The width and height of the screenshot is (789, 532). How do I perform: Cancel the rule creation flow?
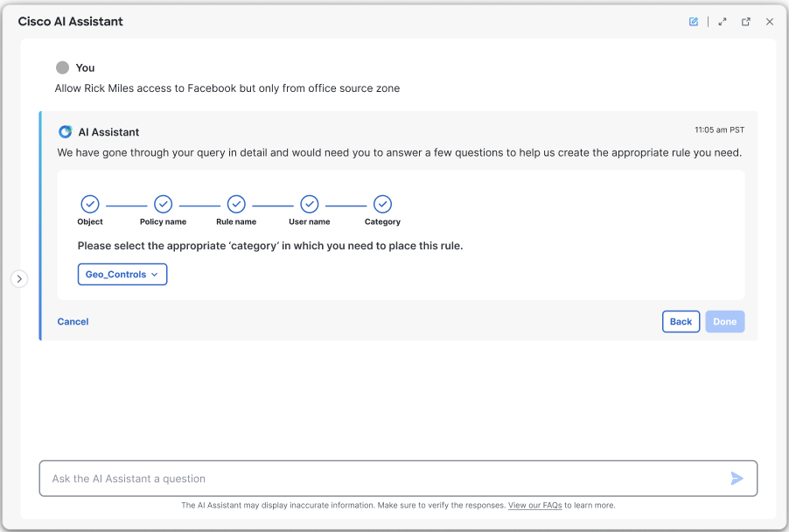(x=73, y=322)
